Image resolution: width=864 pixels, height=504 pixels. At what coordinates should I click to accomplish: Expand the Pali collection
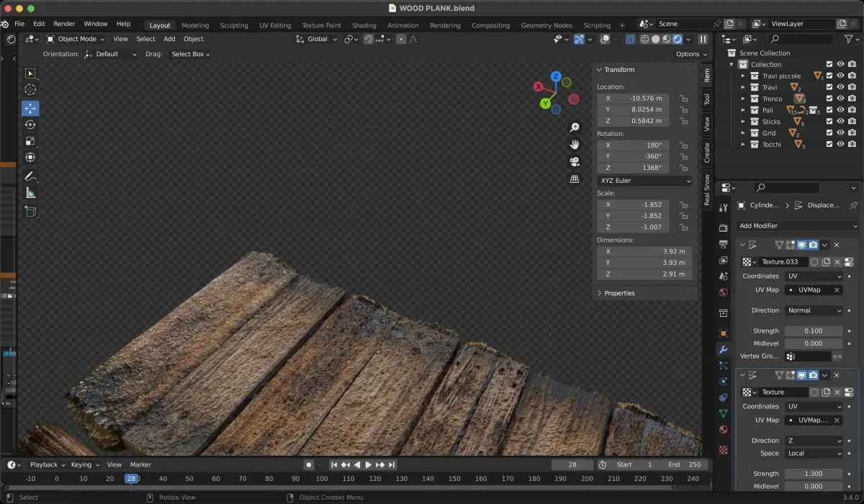[744, 110]
